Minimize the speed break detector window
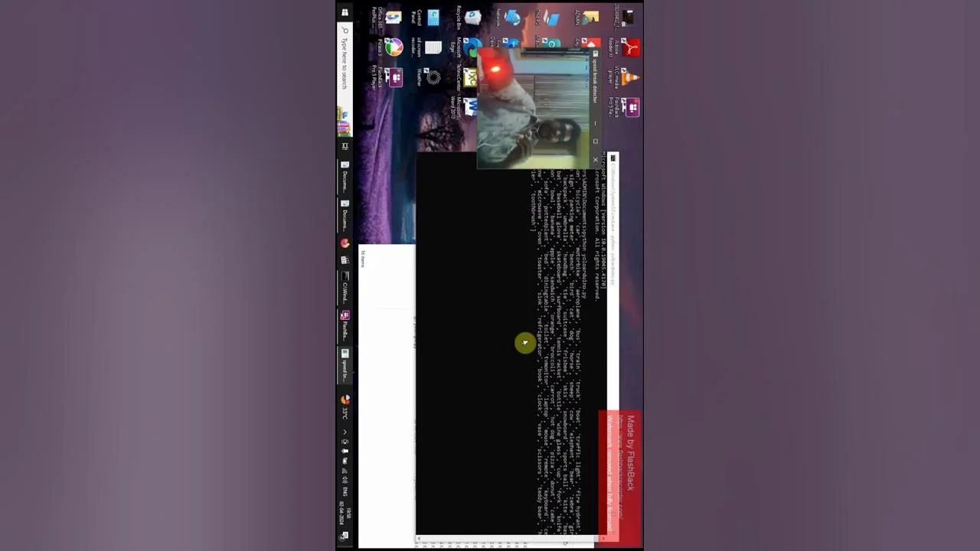This screenshot has width=980, height=551. tap(595, 123)
